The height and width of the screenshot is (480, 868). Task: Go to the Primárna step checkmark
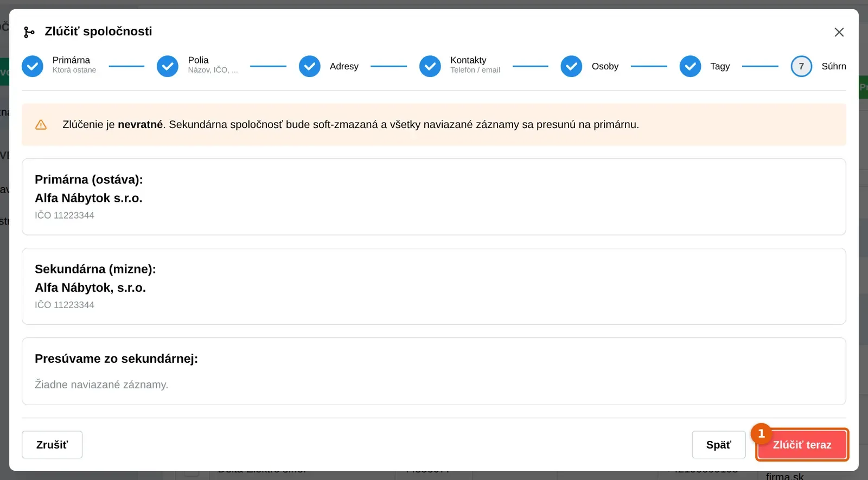[33, 66]
